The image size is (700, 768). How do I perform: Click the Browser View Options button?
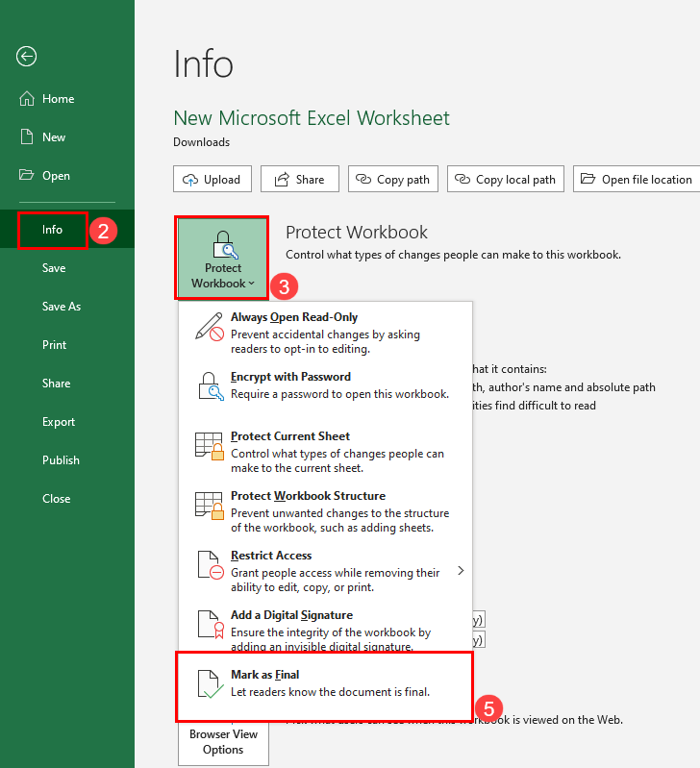[x=223, y=742]
